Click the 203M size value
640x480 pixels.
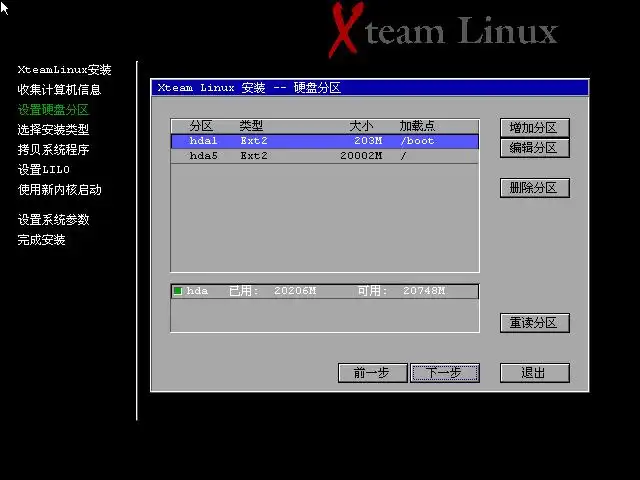[x=368, y=141]
